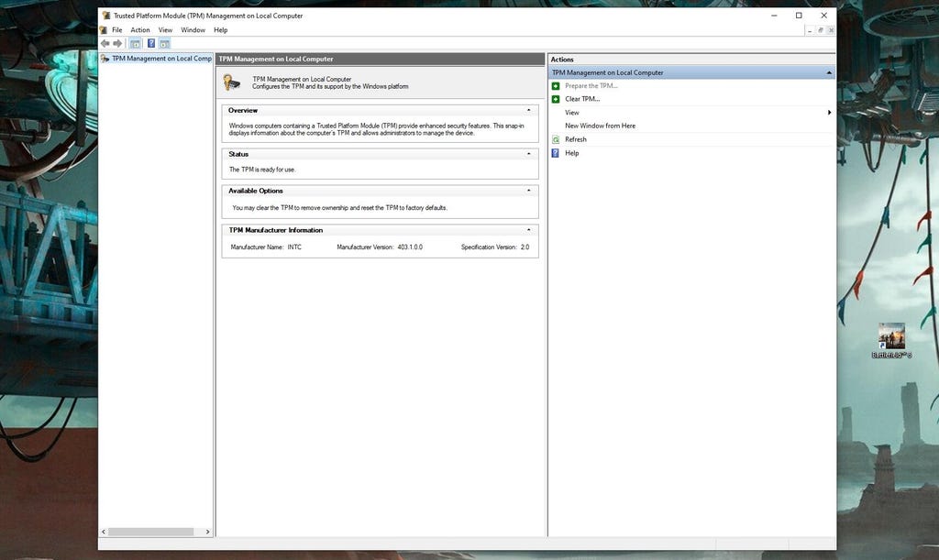Click the console tree horizontal scrollbar

(x=150, y=532)
